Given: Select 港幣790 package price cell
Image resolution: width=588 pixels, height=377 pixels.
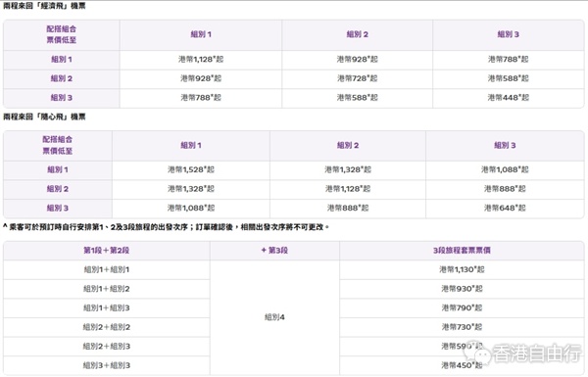Looking at the screenshot, I should pos(462,308).
